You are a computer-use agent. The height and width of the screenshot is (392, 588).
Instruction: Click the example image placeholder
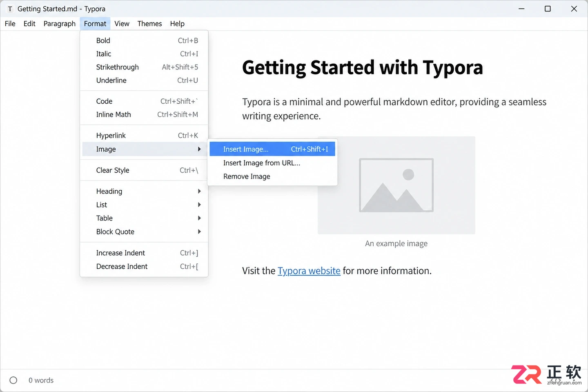point(396,185)
